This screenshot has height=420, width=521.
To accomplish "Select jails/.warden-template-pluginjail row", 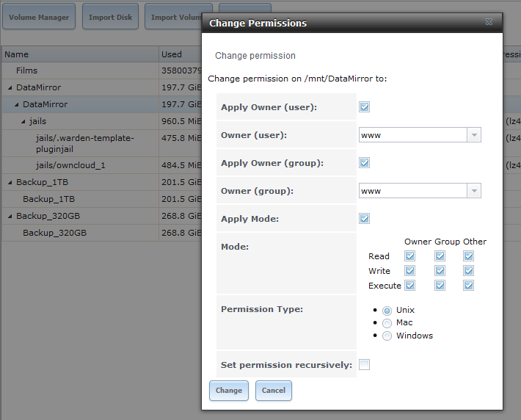I will click(101, 143).
